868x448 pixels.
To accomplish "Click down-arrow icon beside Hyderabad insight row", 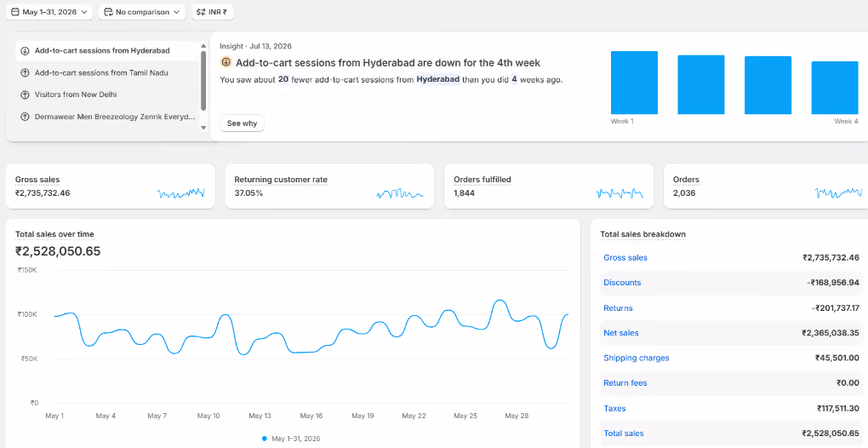I will 25,51.
